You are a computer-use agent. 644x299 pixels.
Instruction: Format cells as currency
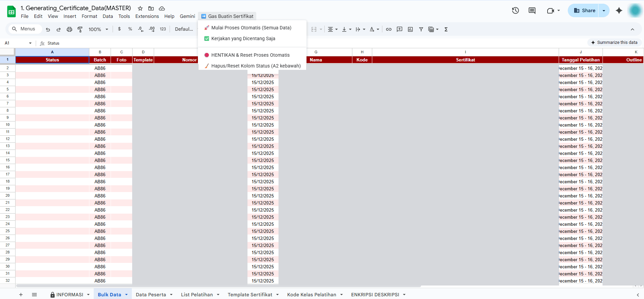(119, 29)
